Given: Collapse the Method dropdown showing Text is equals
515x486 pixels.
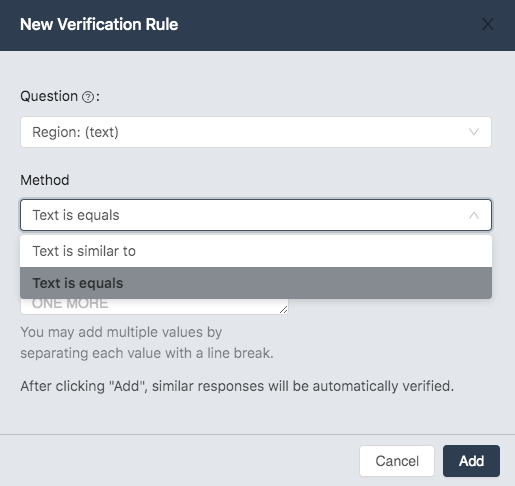Looking at the screenshot, I should pyautogui.click(x=256, y=215).
